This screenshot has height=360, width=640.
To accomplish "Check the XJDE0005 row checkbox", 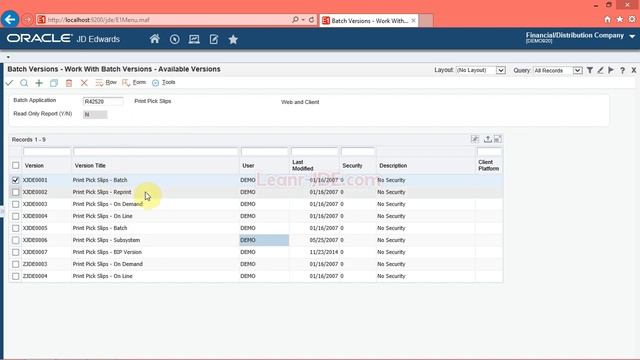I will (x=16, y=228).
